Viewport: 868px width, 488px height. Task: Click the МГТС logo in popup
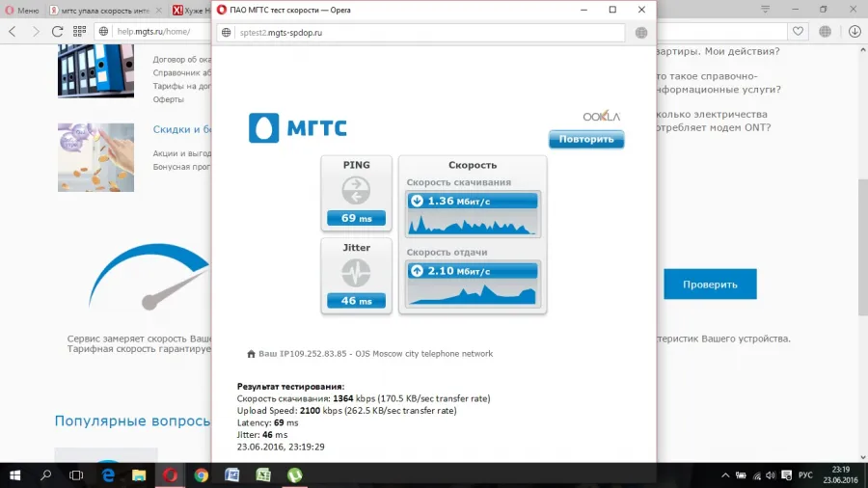point(298,128)
